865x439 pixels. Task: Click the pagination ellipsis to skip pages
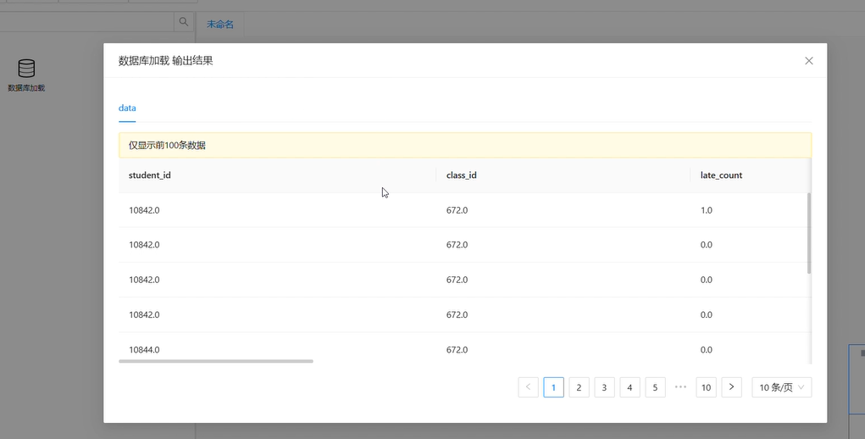pos(680,387)
